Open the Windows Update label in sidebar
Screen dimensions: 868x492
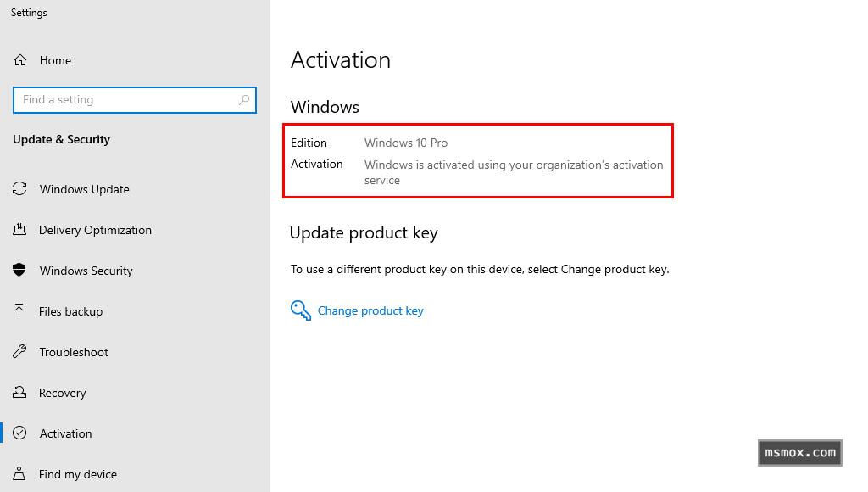pos(85,189)
